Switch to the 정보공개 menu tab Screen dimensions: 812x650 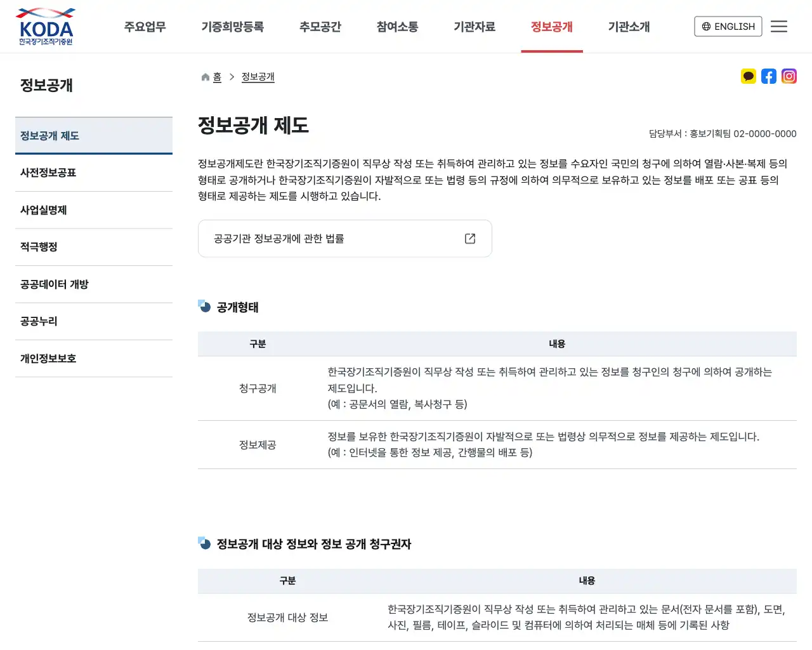pos(551,27)
